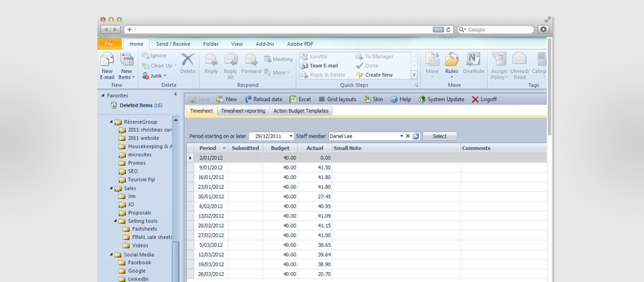Viewport: 644px width, 282px height.
Task: Open the Help button
Action: point(401,99)
